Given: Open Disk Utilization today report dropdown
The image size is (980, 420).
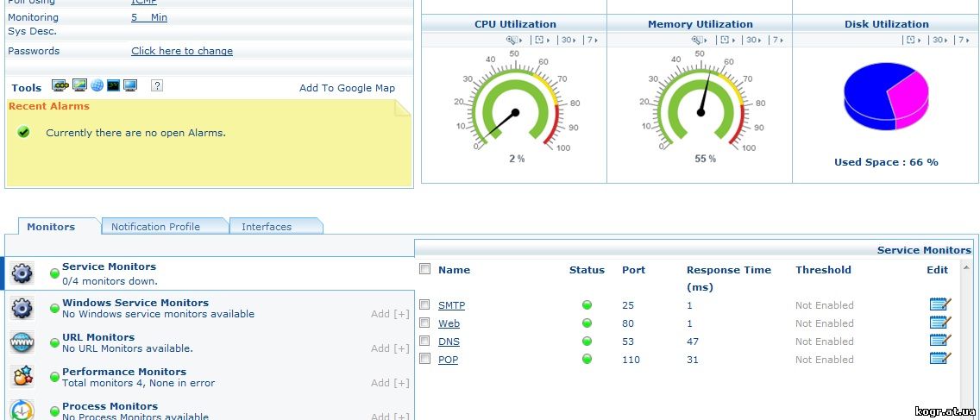Looking at the screenshot, I should point(914,40).
